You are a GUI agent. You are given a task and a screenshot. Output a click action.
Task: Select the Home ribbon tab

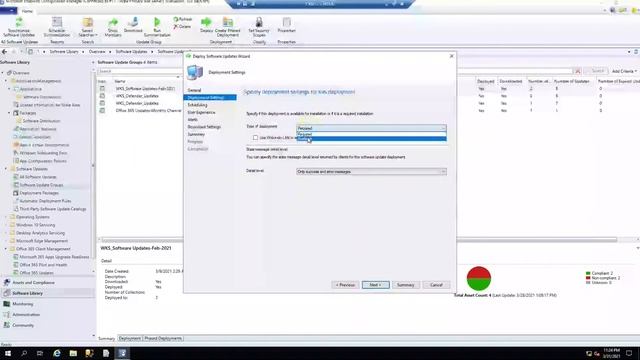(x=27, y=11)
